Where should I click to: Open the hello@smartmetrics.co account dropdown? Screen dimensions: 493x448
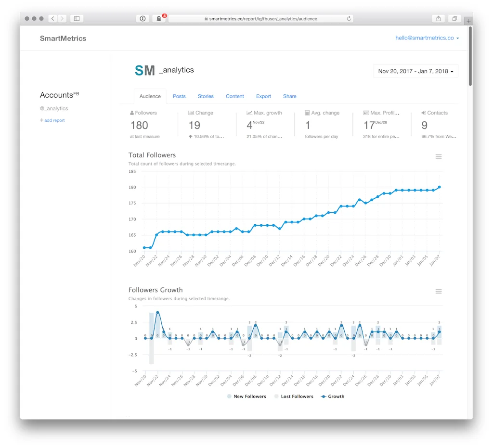click(427, 38)
